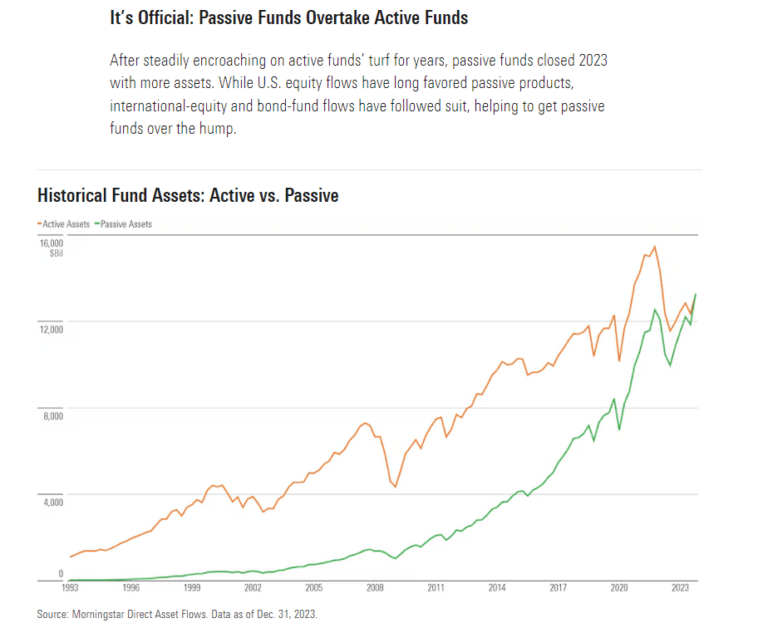
Task: Click the 2008 x-axis label
Action: click(x=375, y=589)
